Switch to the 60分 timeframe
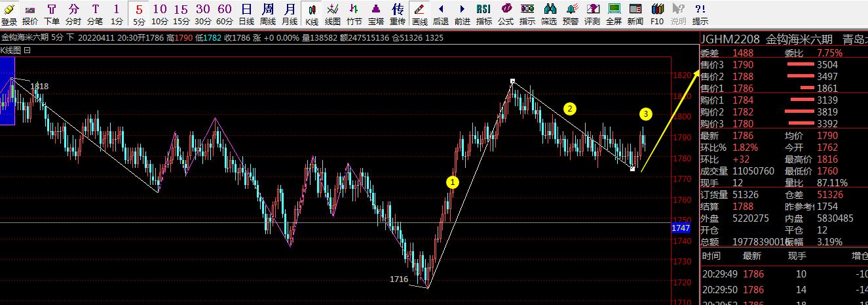The image size is (868, 305). [x=225, y=13]
